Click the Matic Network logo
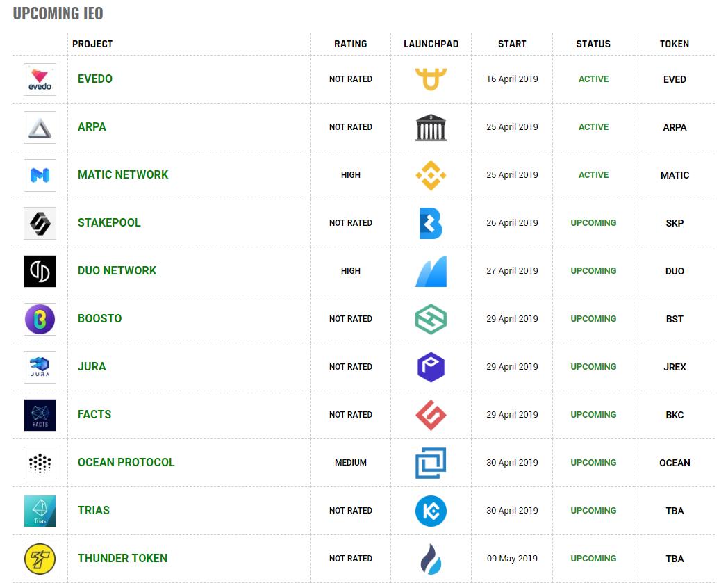The width and height of the screenshot is (728, 583). [40, 176]
